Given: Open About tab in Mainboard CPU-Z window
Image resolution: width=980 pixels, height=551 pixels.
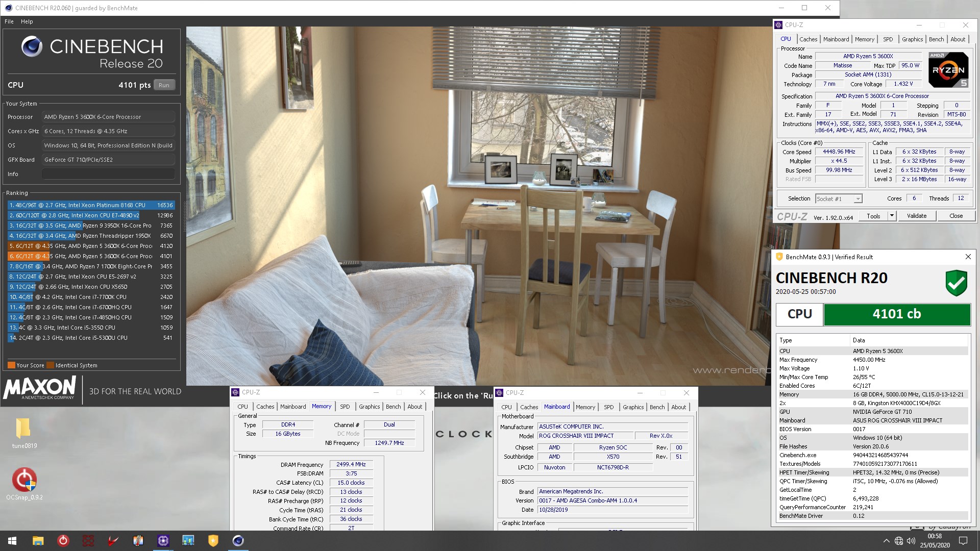Looking at the screenshot, I should pyautogui.click(x=678, y=407).
